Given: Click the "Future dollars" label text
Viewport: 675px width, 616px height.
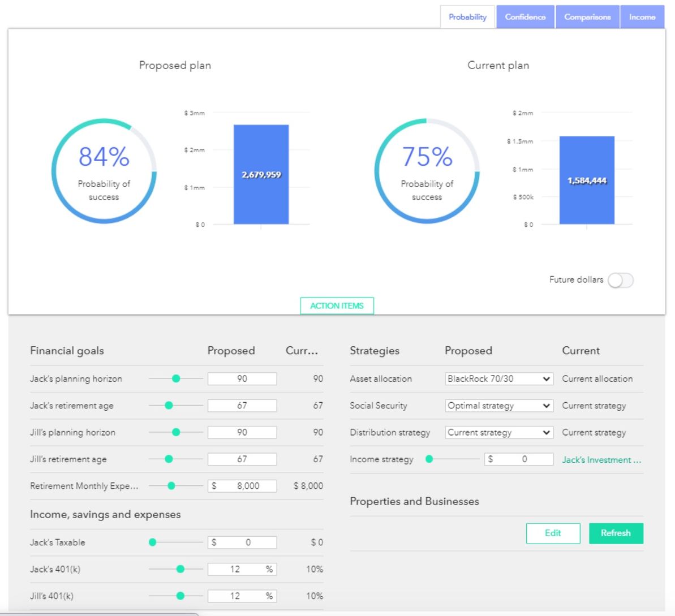Looking at the screenshot, I should (576, 280).
